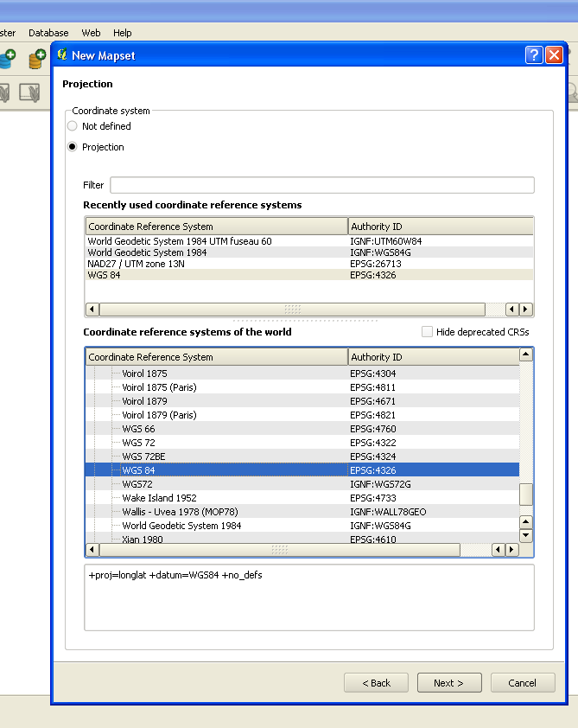Viewport: 578px width, 728px height.
Task: Select Voirol 1879 (Paris) tree item
Action: click(159, 415)
